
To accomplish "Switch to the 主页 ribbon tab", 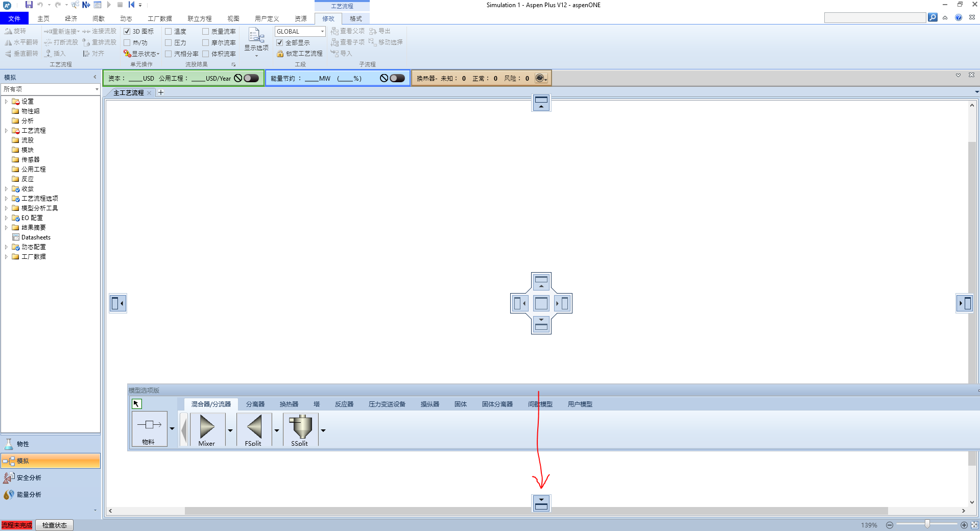I will [43, 19].
